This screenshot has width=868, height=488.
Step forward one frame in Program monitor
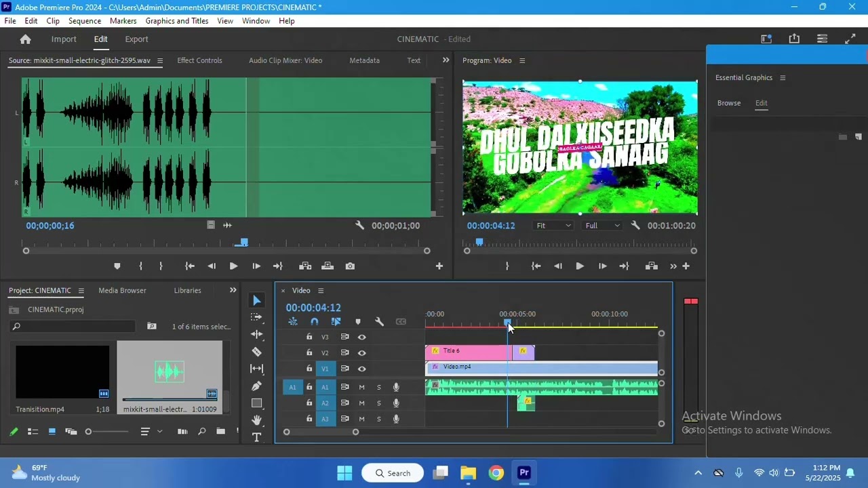click(x=602, y=266)
